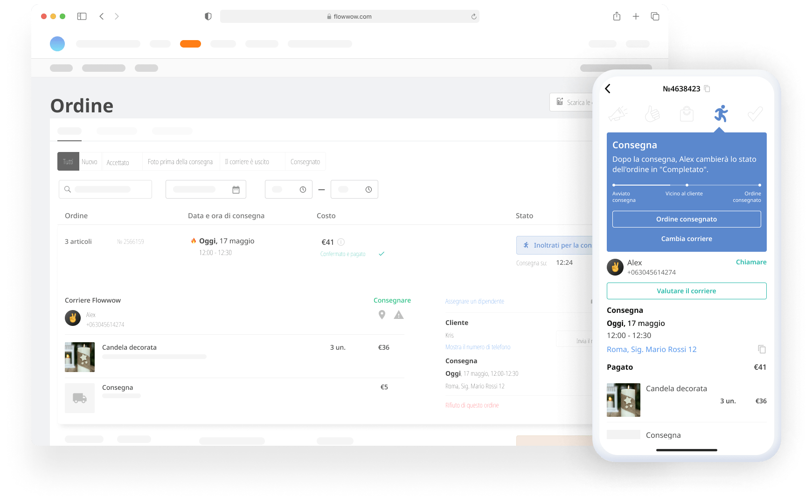The height and width of the screenshot is (504, 812).
Task: Click the info icon next to €41
Action: click(x=341, y=242)
